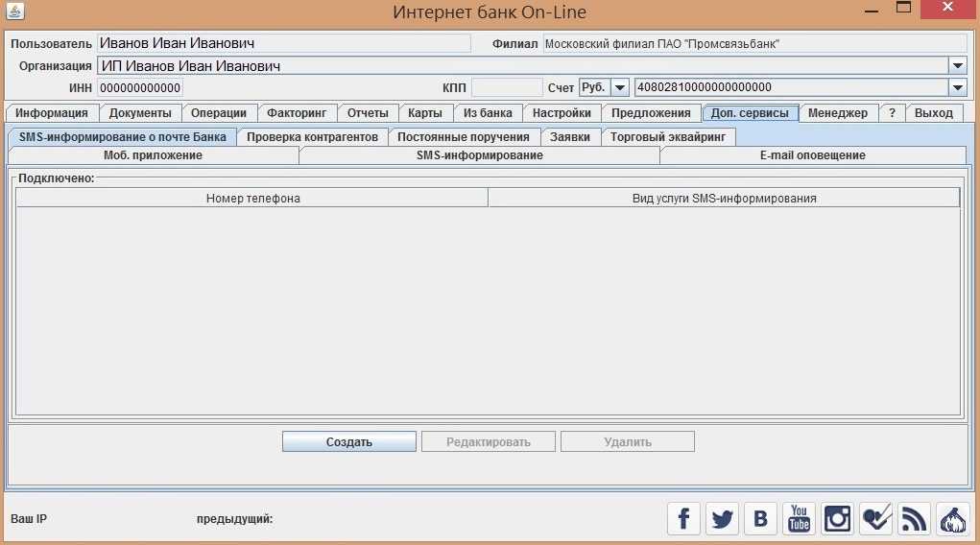The image size is (980, 545).
Task: Open the Настройки tab
Action: 562,113
